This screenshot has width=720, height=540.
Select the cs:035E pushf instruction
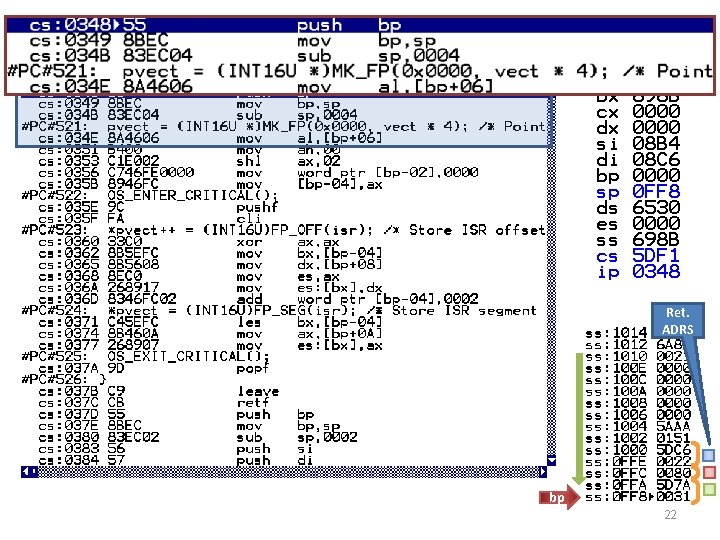click(158, 207)
